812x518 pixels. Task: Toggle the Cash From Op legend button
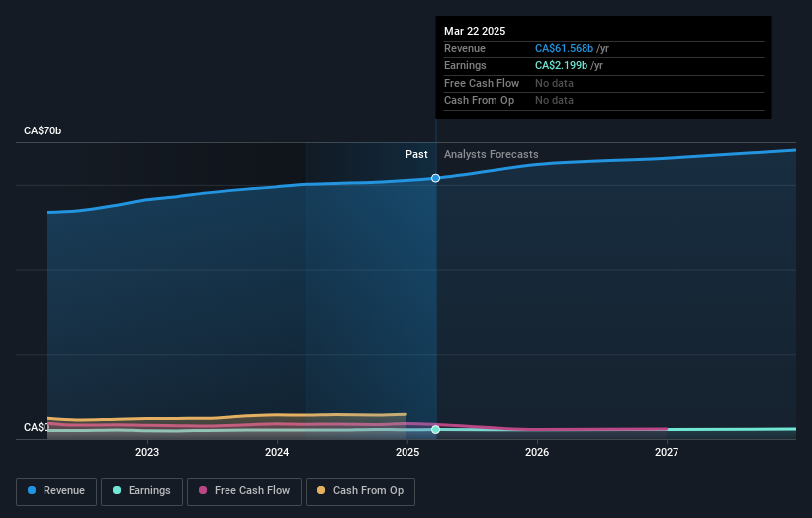[x=360, y=491]
